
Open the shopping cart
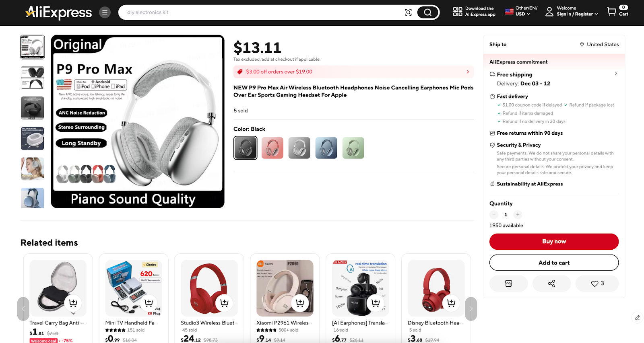[x=617, y=11]
